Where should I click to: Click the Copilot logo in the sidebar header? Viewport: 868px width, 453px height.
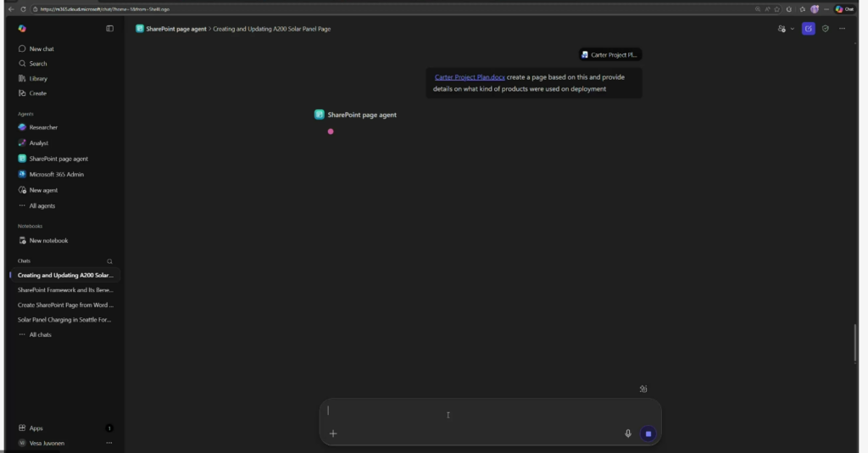(x=22, y=28)
